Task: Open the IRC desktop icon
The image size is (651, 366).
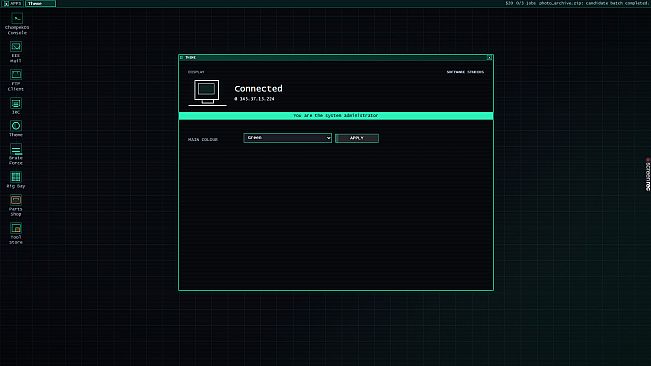Action: click(16, 106)
